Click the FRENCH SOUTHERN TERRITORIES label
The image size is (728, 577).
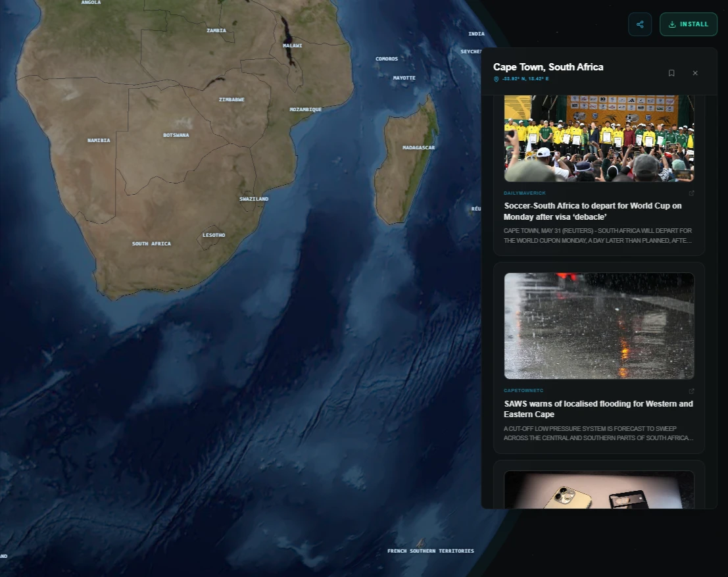point(431,551)
